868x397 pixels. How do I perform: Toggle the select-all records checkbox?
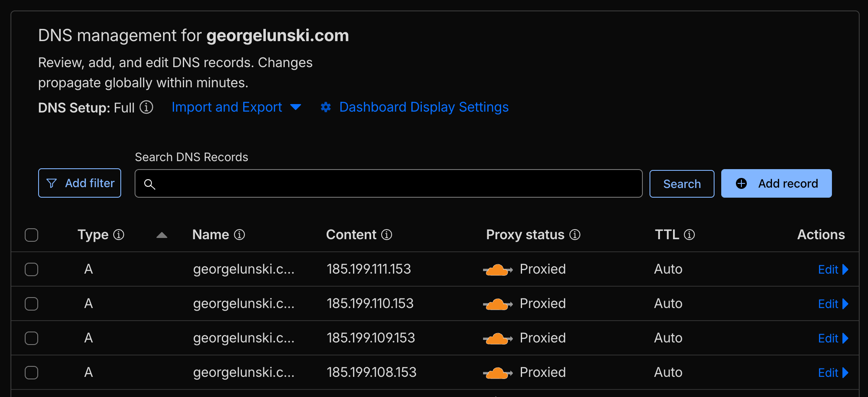click(x=31, y=235)
